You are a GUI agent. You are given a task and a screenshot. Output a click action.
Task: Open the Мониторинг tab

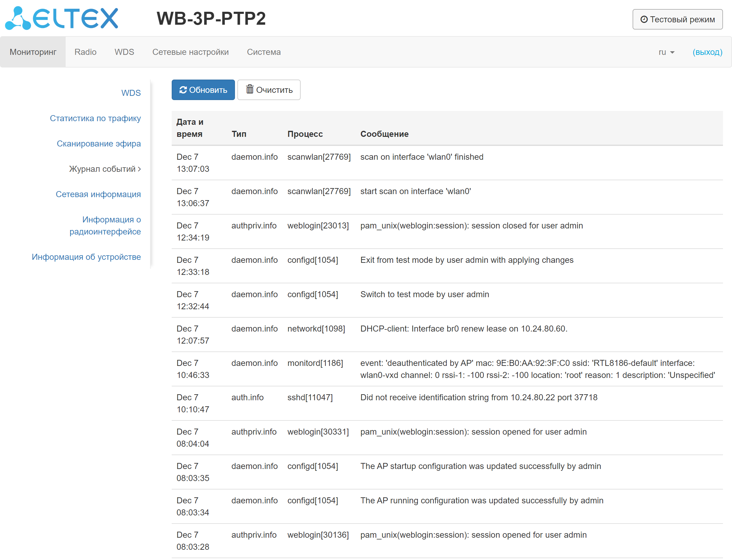(33, 52)
